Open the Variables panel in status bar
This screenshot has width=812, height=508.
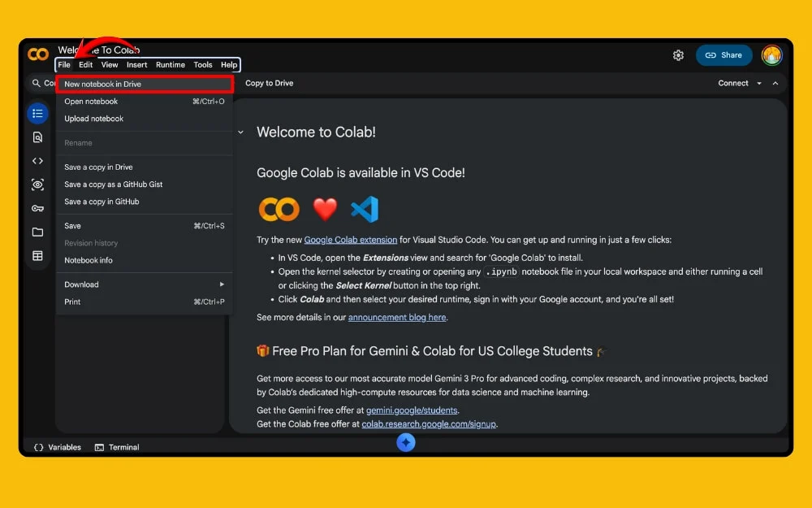pos(55,446)
